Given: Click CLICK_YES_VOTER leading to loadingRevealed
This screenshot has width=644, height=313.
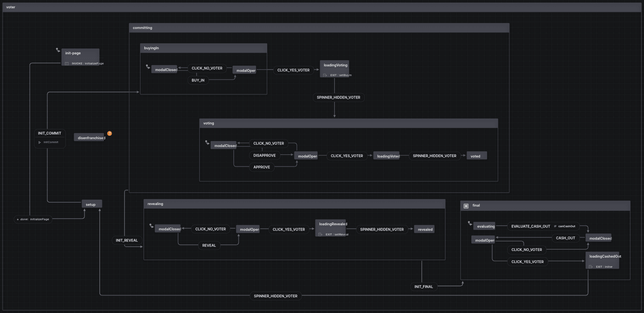Looking at the screenshot, I should pyautogui.click(x=289, y=230).
